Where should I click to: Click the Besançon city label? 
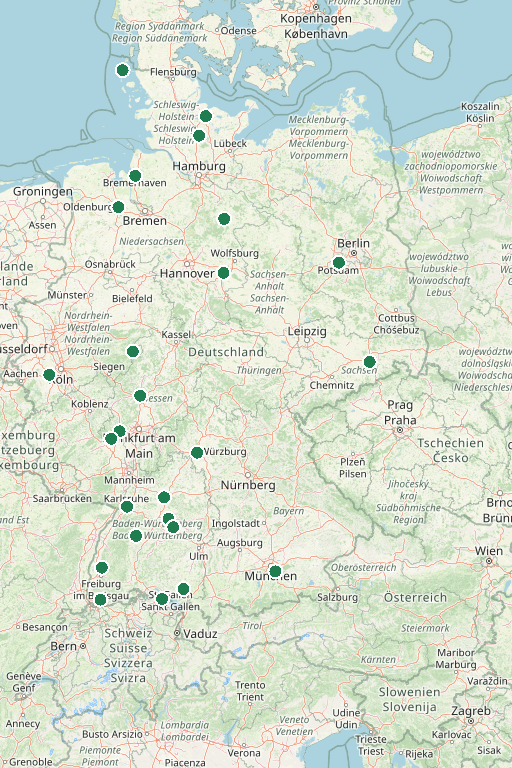tap(45, 626)
